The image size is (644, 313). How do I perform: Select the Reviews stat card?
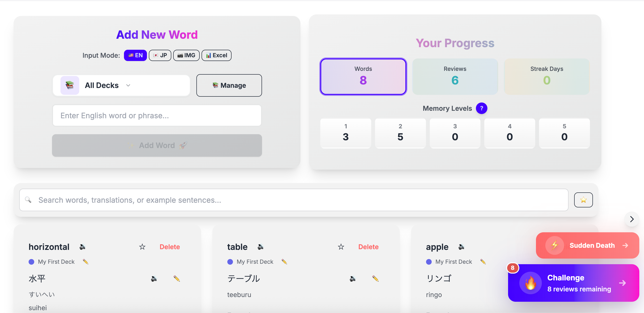pyautogui.click(x=455, y=76)
